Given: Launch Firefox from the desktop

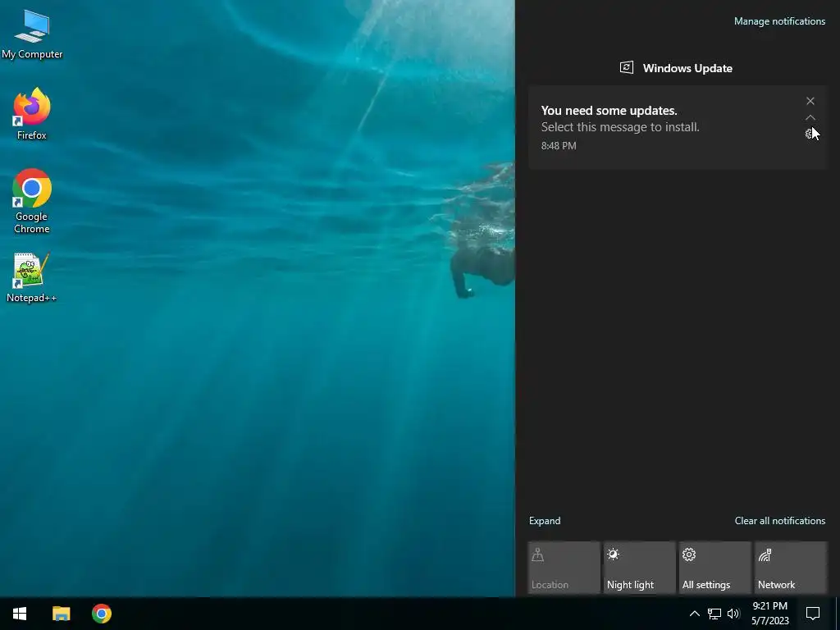Looking at the screenshot, I should click(32, 114).
